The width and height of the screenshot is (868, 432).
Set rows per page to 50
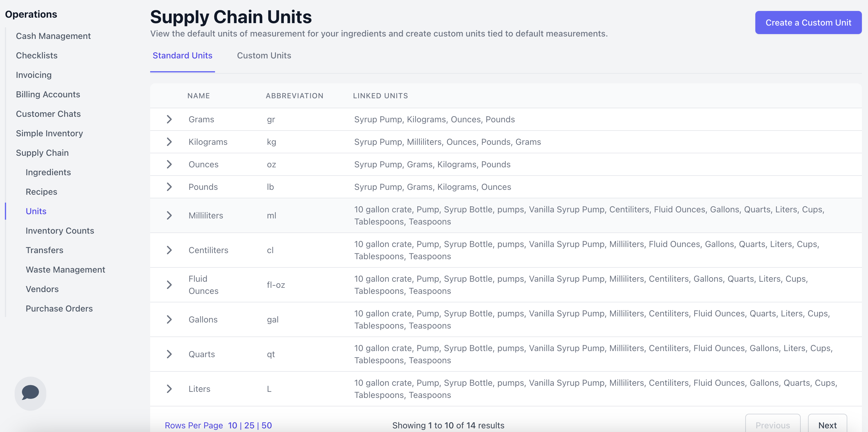(266, 425)
